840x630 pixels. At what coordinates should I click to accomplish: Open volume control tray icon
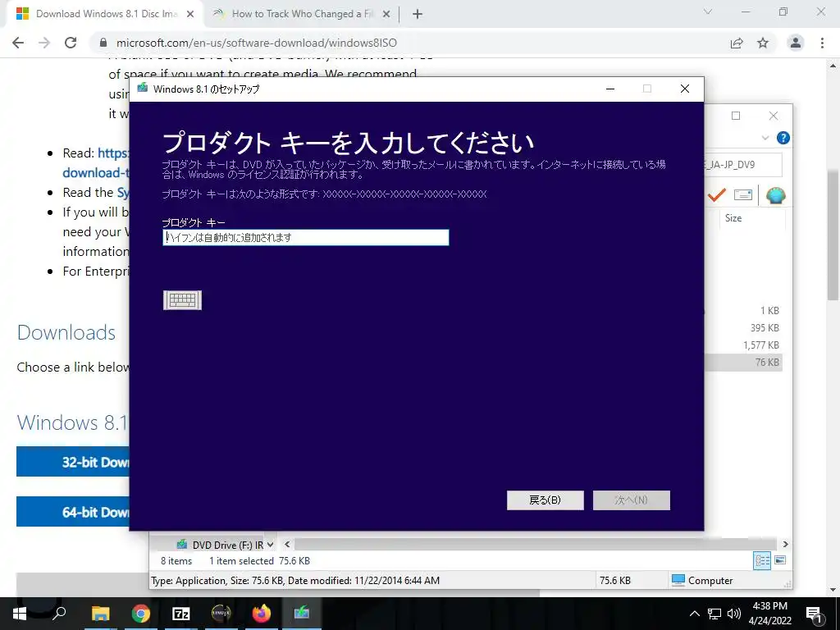coord(734,614)
